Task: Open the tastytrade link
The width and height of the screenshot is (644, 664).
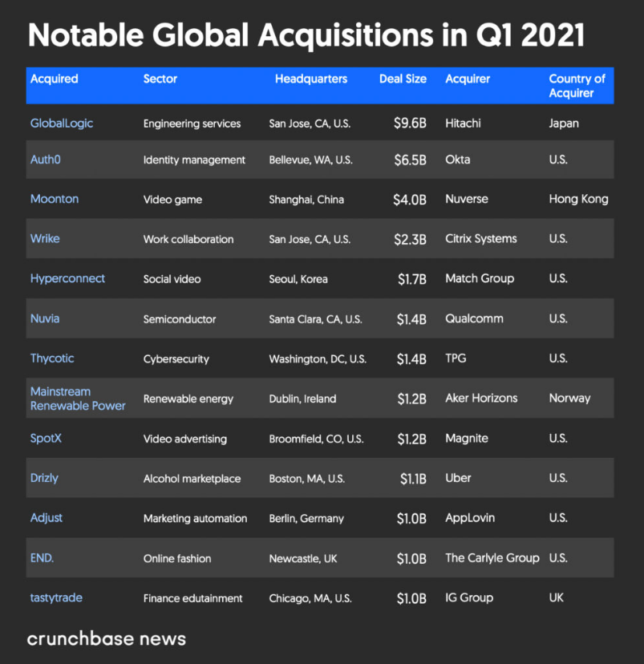Action: 56,597
